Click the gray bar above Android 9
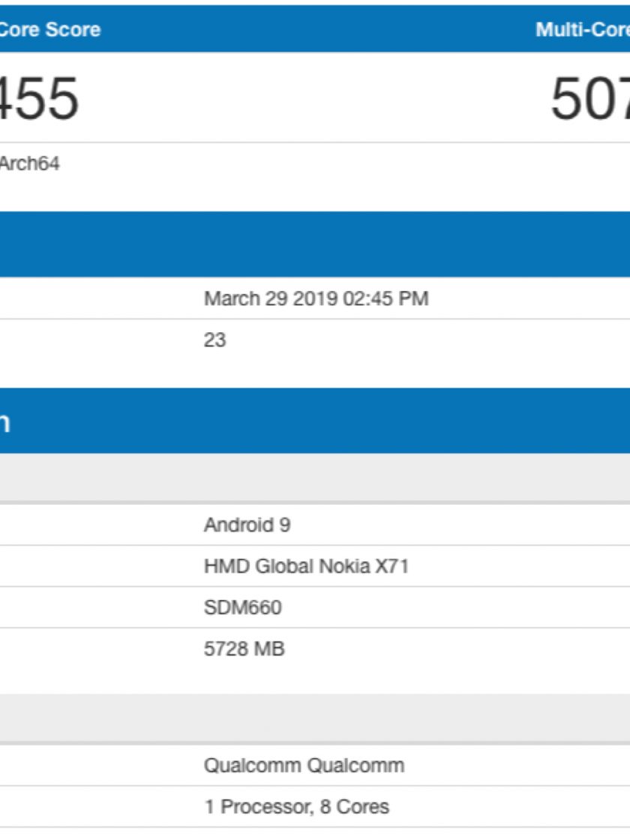 click(315, 478)
